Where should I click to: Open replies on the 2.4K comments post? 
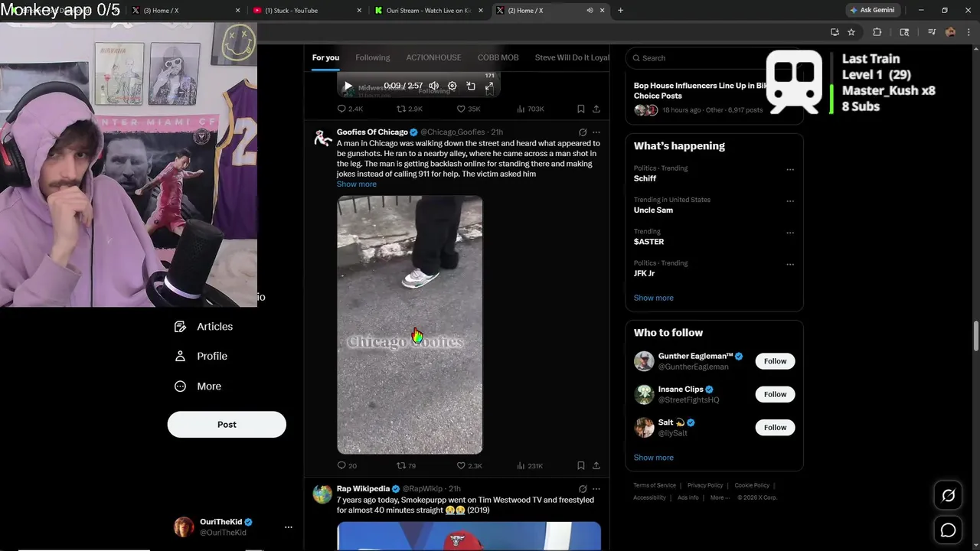click(x=350, y=109)
